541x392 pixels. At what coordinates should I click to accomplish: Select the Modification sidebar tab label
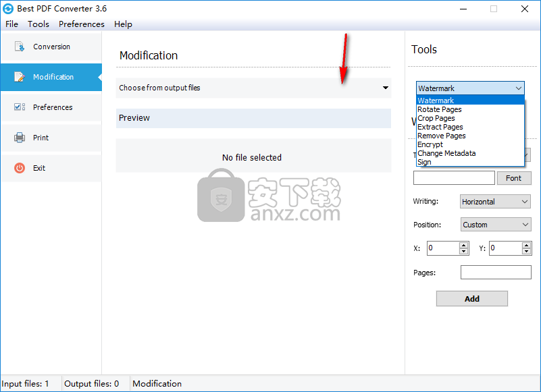[x=53, y=77]
